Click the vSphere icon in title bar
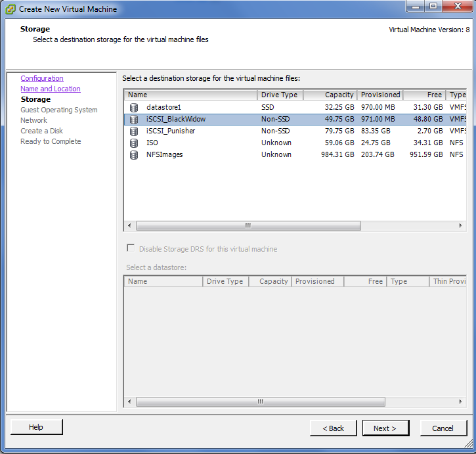The height and width of the screenshot is (454, 476). 10,9
